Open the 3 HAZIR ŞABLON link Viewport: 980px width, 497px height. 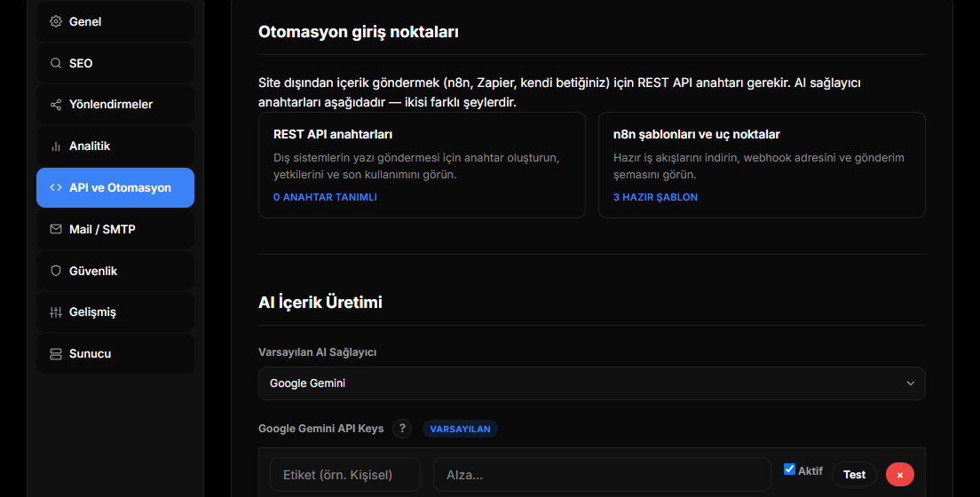pyautogui.click(x=655, y=197)
